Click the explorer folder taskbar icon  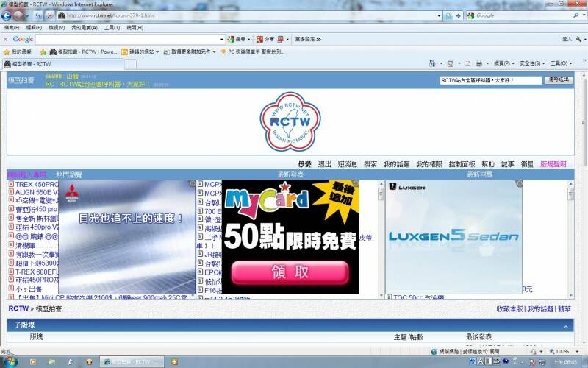51,362
